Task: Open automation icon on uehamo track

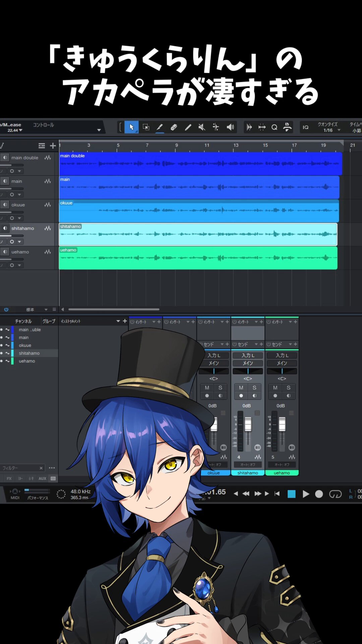Action: pyautogui.click(x=48, y=252)
